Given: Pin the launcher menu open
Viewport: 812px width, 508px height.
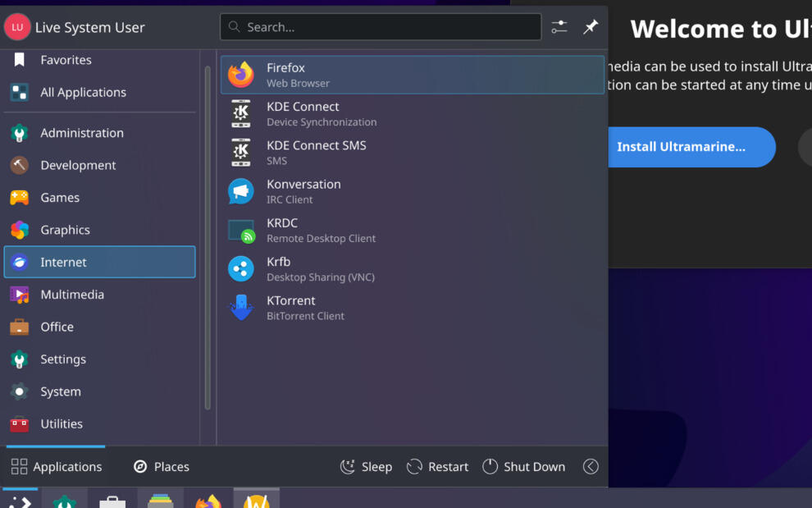Looking at the screenshot, I should [591, 27].
